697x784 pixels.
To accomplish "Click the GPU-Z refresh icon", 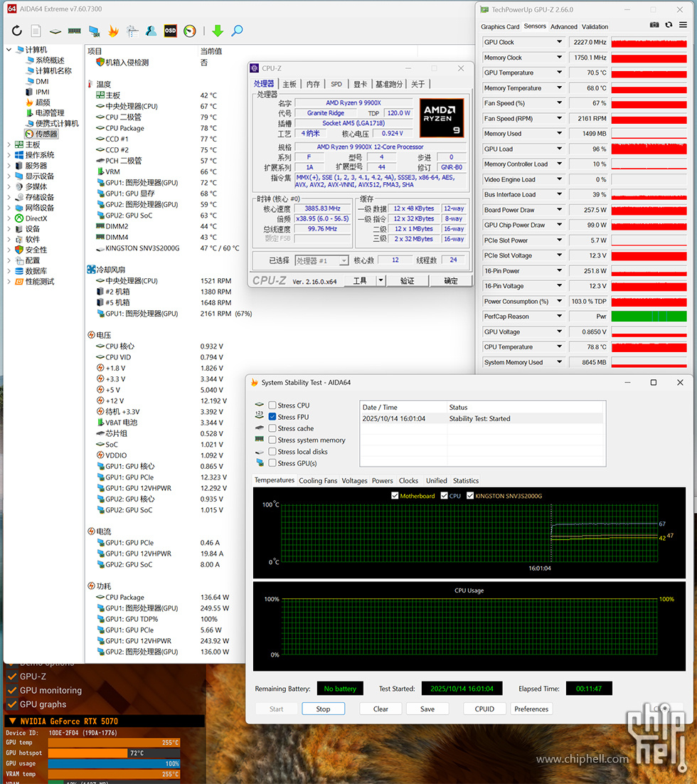I will click(669, 25).
